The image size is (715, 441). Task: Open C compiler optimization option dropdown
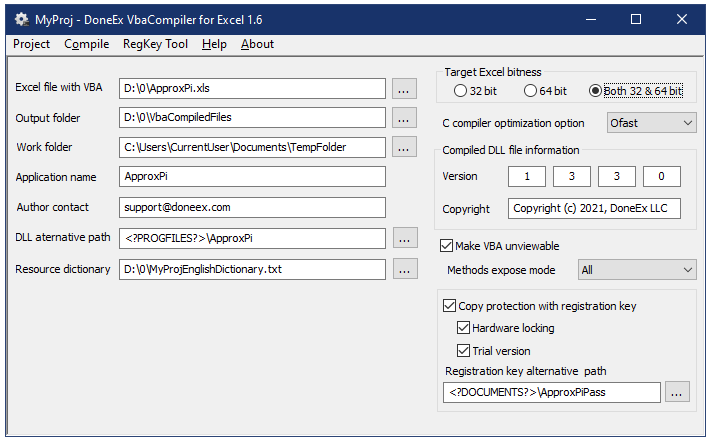tap(652, 123)
